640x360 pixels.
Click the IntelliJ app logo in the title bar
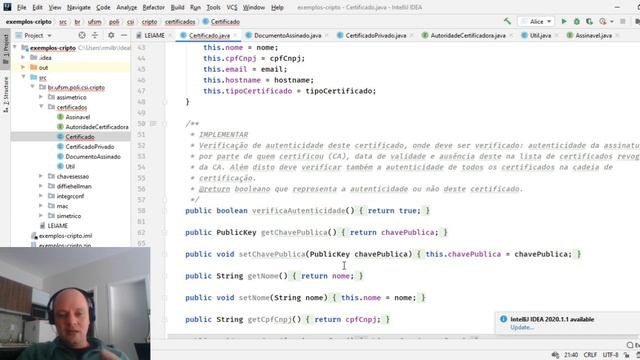(x=7, y=7)
